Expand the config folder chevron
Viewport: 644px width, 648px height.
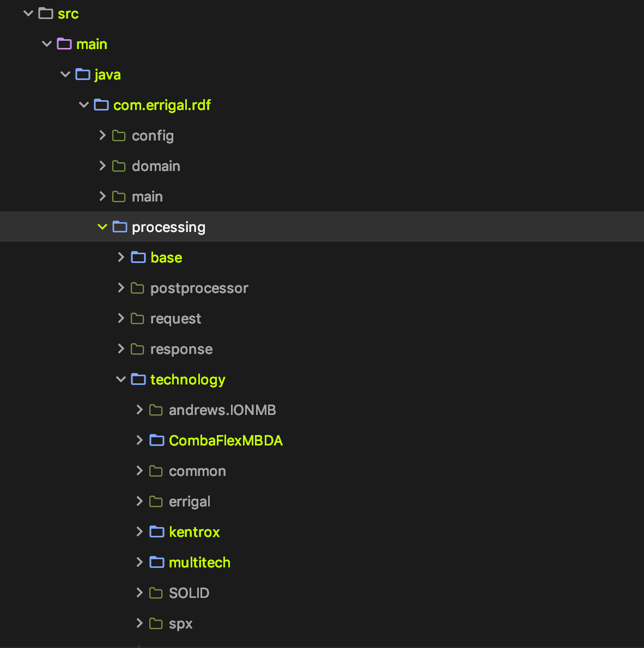(102, 136)
